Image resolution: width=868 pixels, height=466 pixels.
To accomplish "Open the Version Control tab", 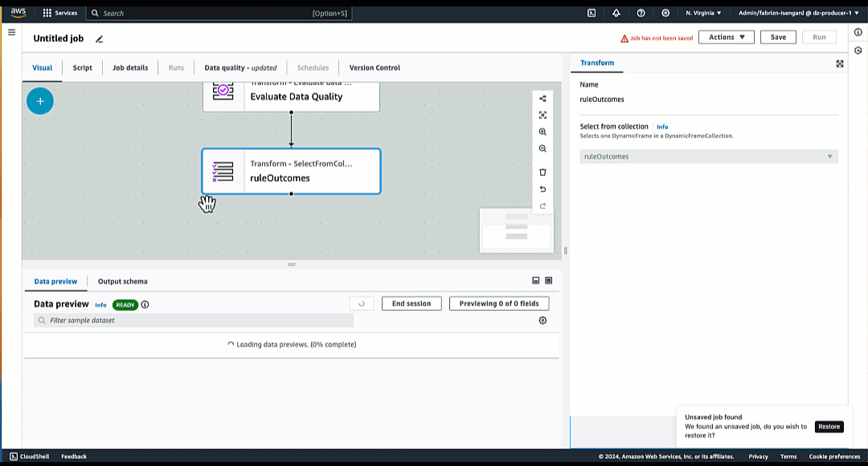I will [x=375, y=67].
